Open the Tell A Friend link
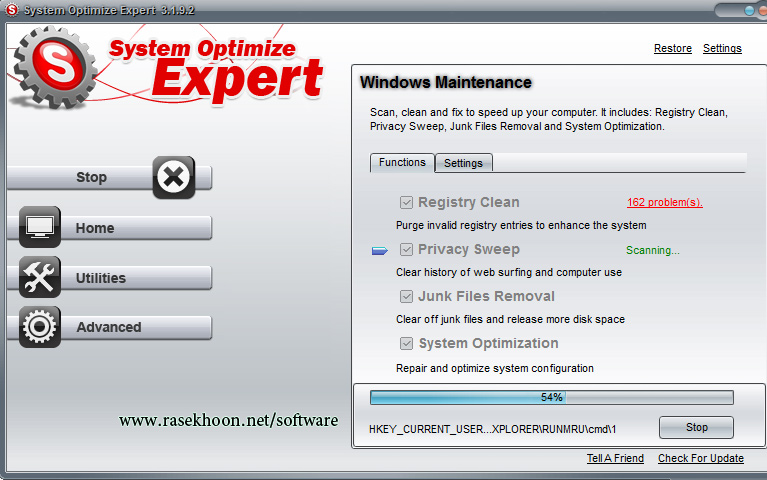767x480 pixels. tap(615, 458)
